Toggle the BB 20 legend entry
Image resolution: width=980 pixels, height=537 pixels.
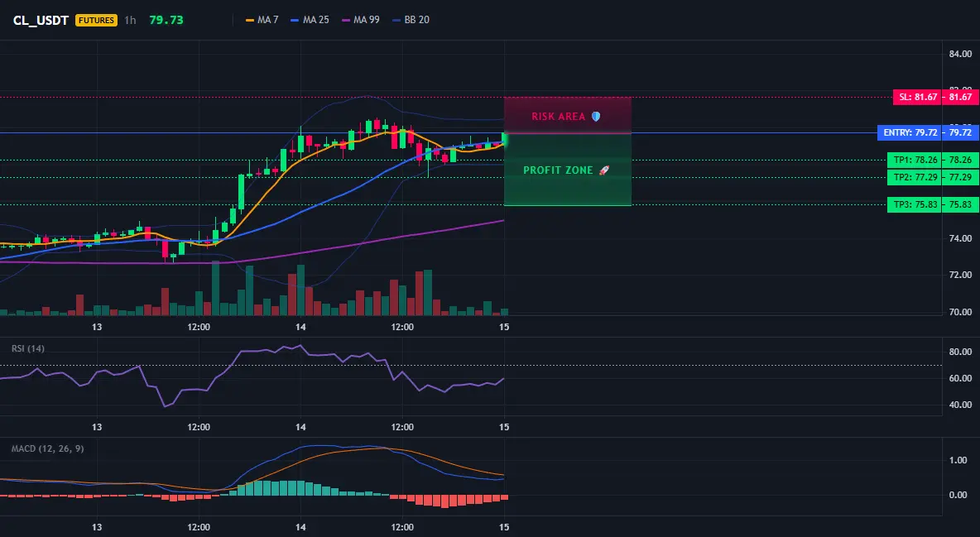[x=411, y=20]
